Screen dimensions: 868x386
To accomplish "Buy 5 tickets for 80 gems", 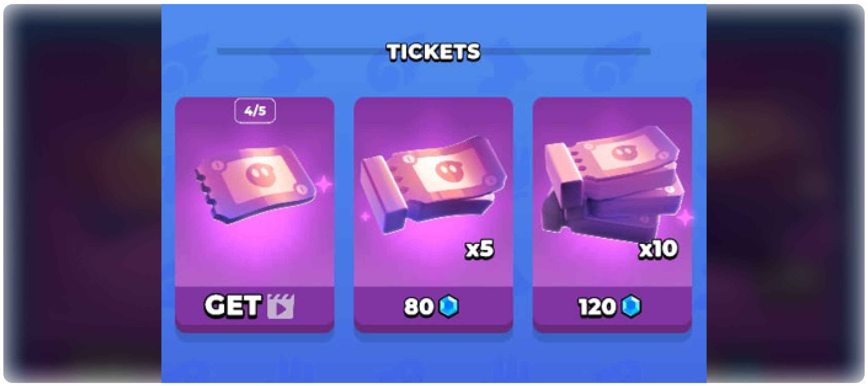I will (x=433, y=306).
